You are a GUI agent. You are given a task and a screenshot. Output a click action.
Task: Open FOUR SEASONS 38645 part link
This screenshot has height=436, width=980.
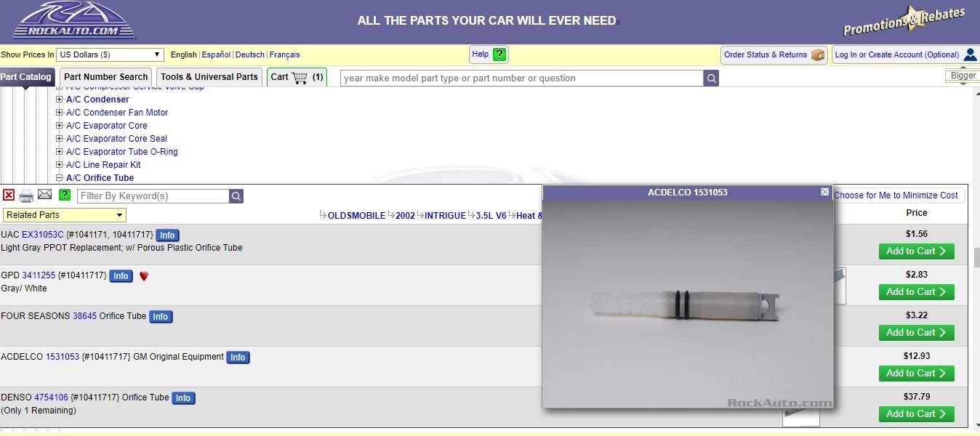pos(84,316)
